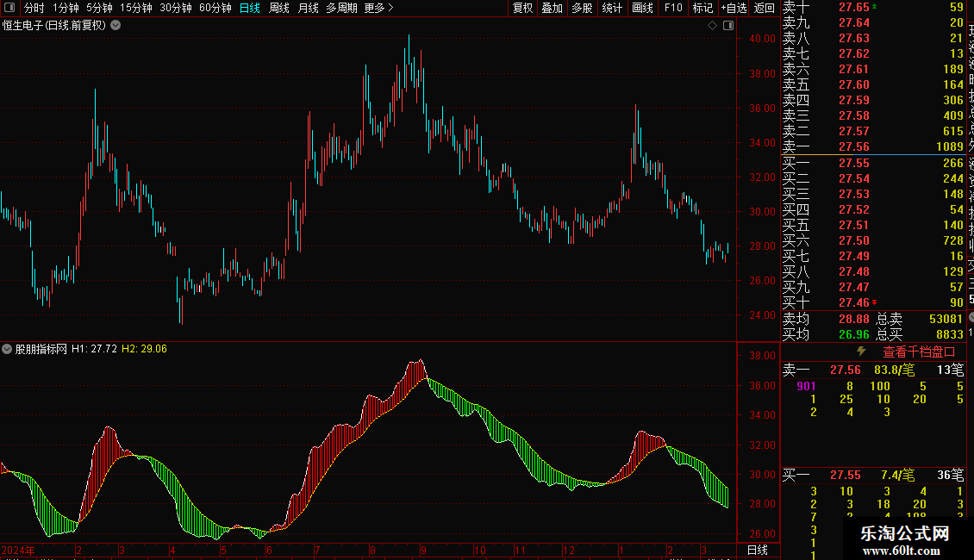
Task: Click the lightning icon beside 查看千档盘口
Action: (x=861, y=352)
